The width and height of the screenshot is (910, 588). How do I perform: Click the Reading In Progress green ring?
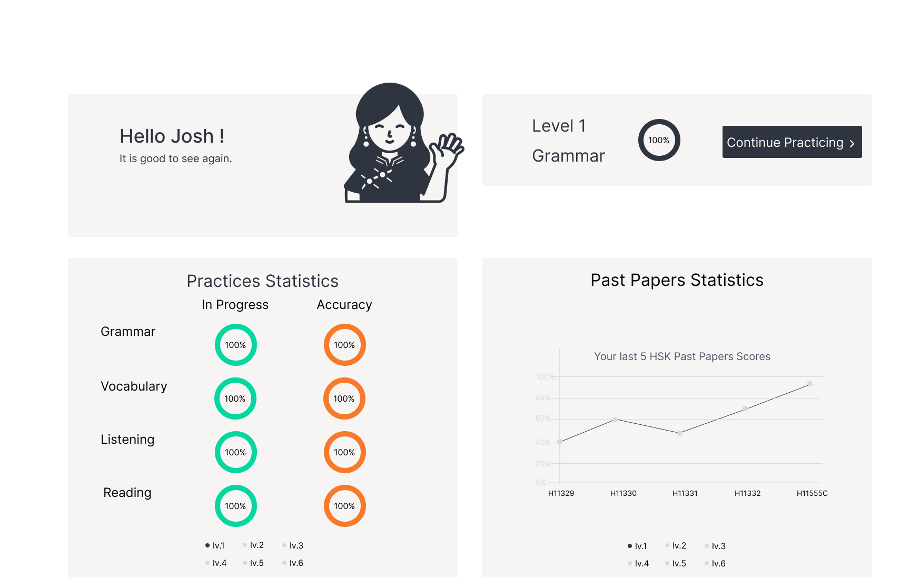coord(235,506)
